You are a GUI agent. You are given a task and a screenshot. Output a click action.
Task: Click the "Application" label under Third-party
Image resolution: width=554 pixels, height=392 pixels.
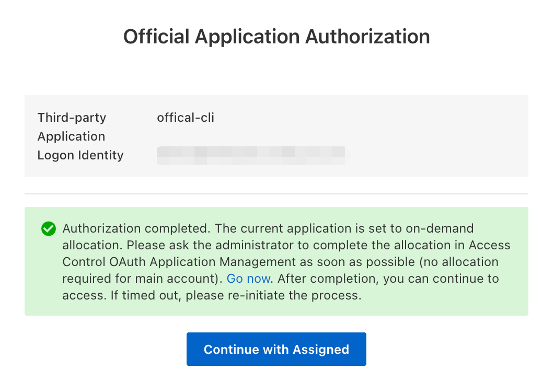[71, 136]
